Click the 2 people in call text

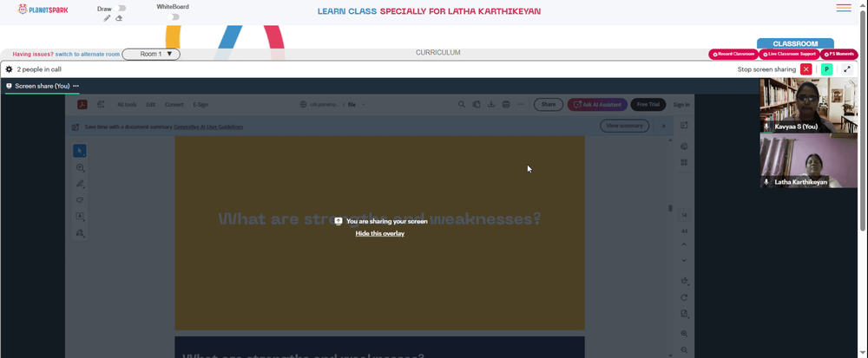(x=39, y=69)
